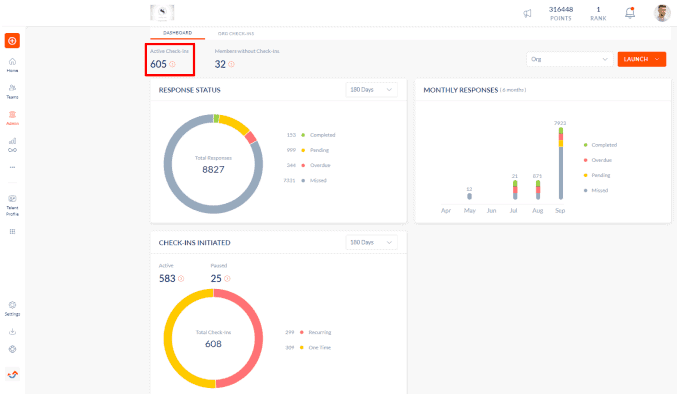Open Check-ins Initiated 180 Days dropdown
Image resolution: width=685 pixels, height=399 pixels.
[371, 242]
